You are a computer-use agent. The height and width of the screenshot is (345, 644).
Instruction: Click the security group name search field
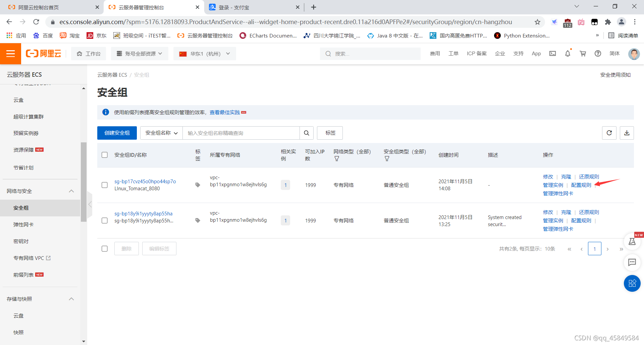(241, 133)
